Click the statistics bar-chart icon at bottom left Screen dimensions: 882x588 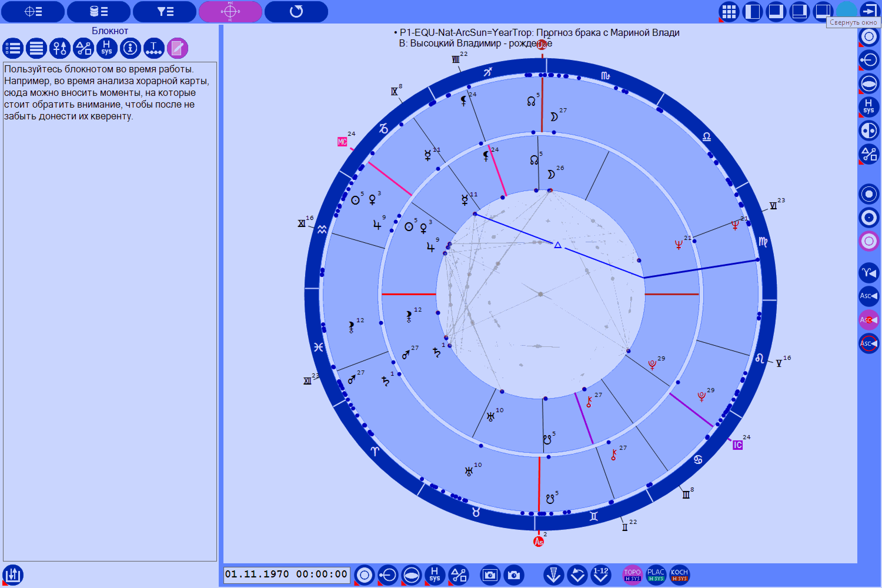pos(14,574)
